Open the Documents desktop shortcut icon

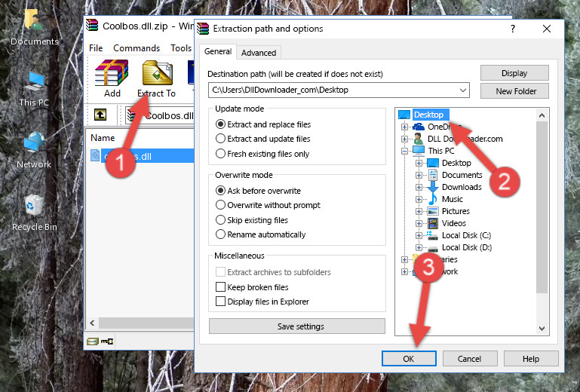coord(33,20)
